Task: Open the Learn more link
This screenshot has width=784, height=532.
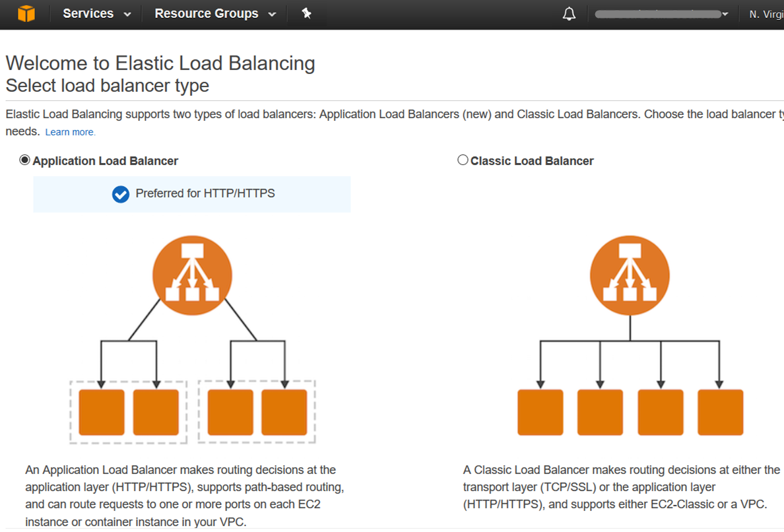Action: click(70, 131)
